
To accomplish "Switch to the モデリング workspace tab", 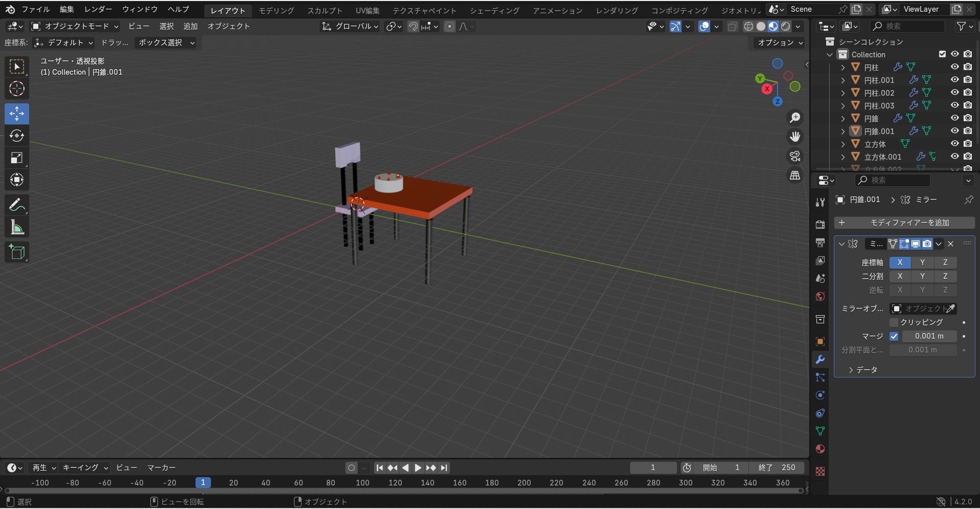I will pos(276,10).
